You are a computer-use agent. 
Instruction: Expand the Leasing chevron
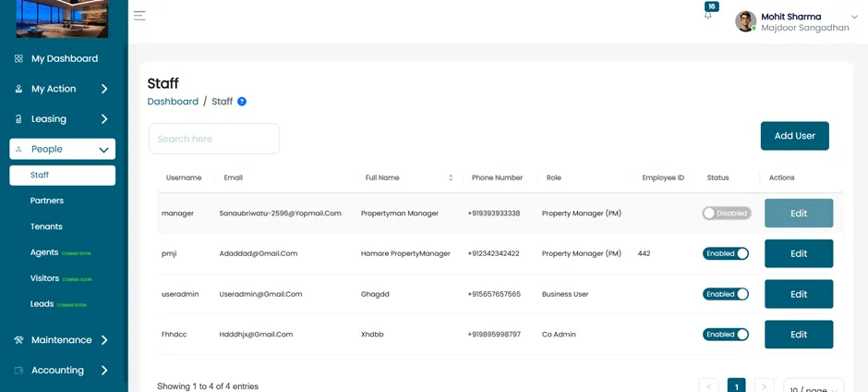click(104, 118)
